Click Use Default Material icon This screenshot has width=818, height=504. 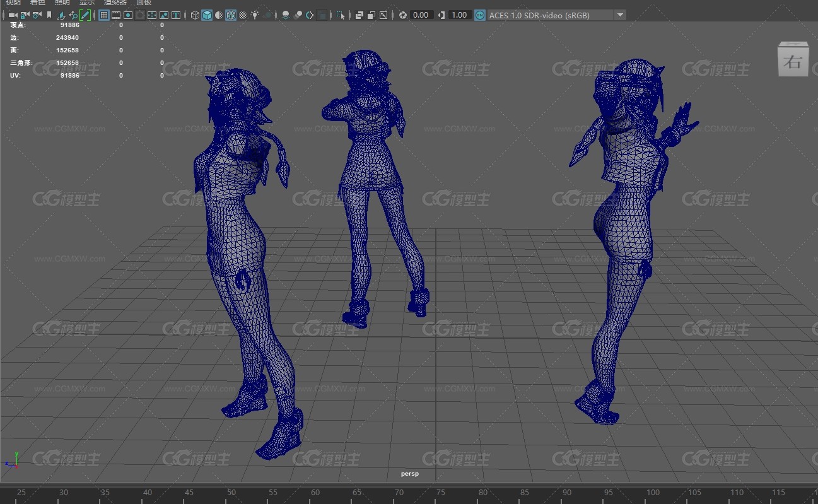(218, 15)
